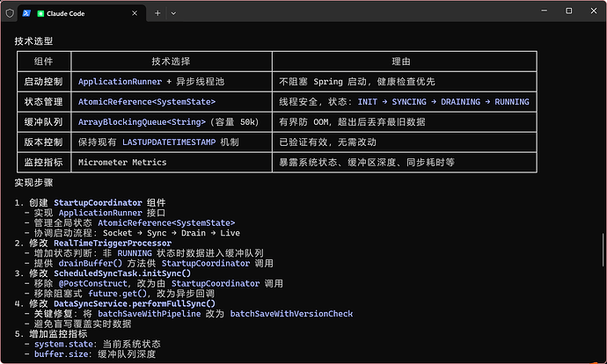
Task: Click future.get() in step 3
Action: click(117, 294)
